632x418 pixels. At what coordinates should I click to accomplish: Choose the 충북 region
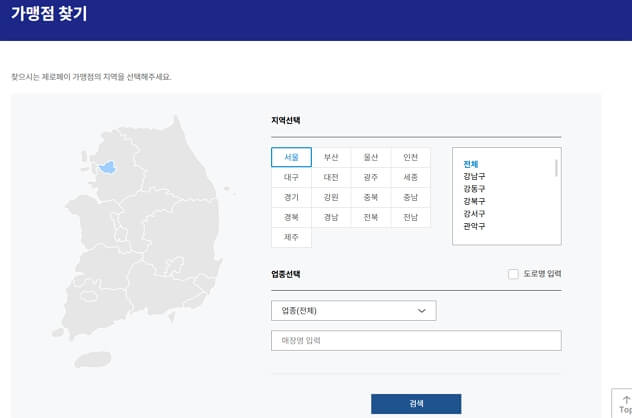pyautogui.click(x=371, y=197)
